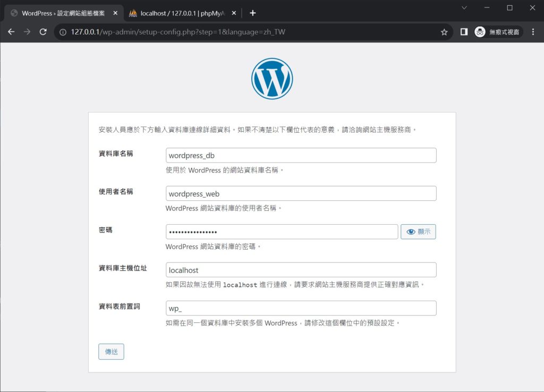Click the incognito 無痕式視窗 indicator
This screenshot has height=392, width=544.
point(497,32)
